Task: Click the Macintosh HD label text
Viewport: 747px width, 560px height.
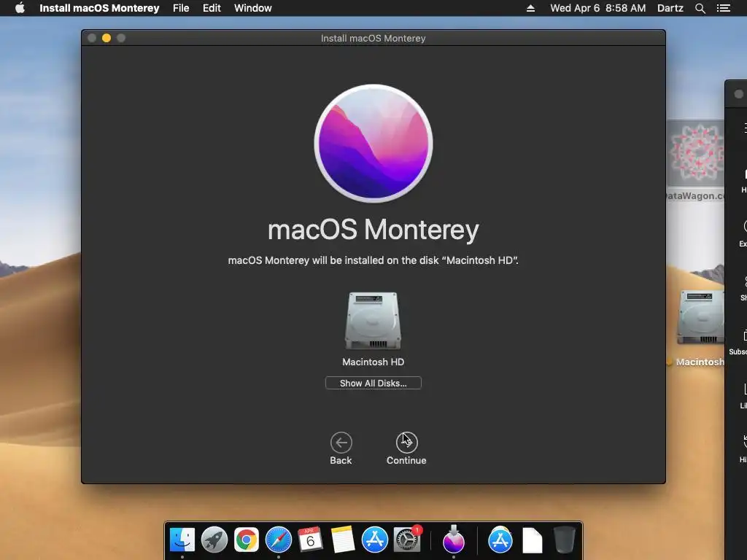Action: pyautogui.click(x=373, y=362)
